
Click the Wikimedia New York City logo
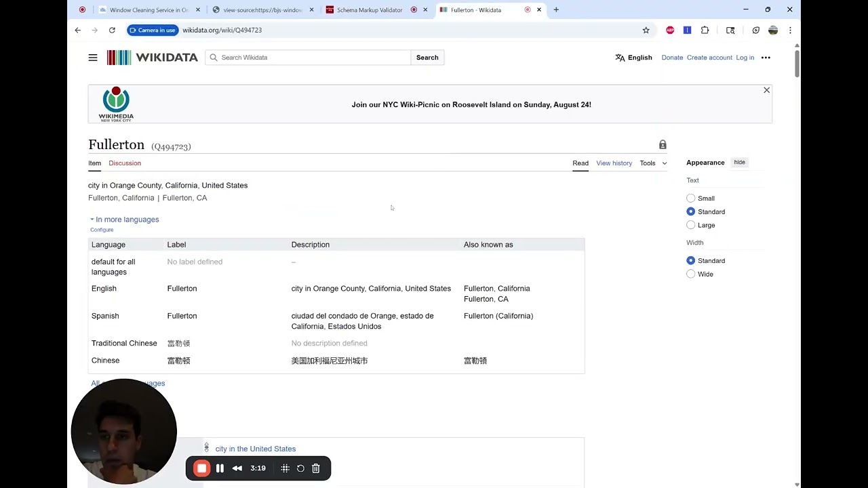coord(116,104)
